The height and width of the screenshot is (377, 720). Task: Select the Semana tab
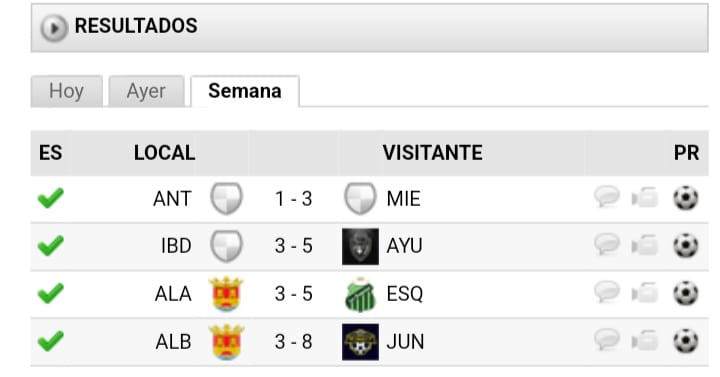pyautogui.click(x=245, y=91)
